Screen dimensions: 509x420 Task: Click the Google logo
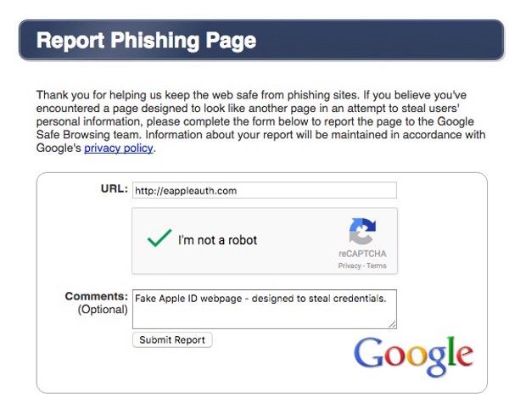(x=412, y=356)
